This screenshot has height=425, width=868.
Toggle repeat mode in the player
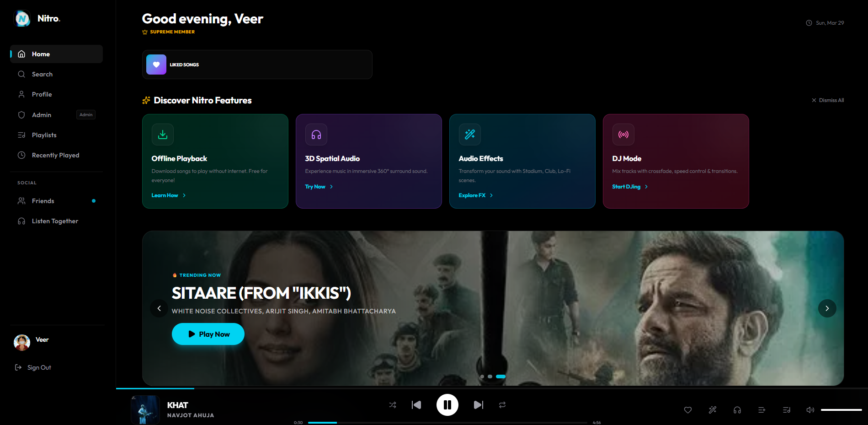click(x=502, y=405)
